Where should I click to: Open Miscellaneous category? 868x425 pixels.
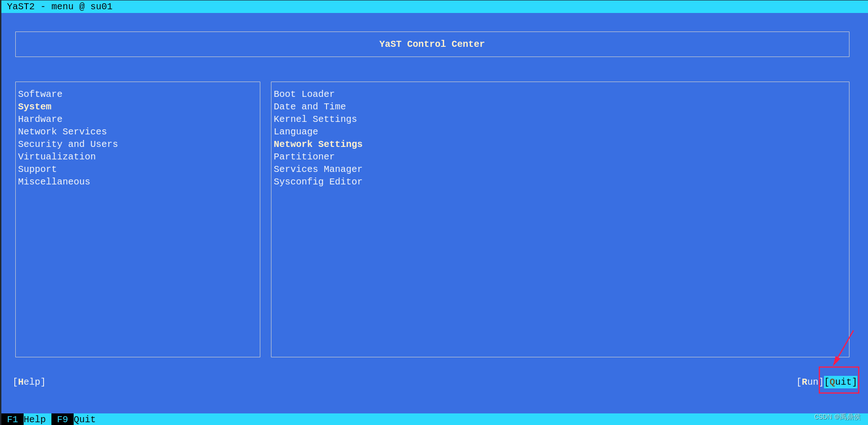click(x=54, y=182)
